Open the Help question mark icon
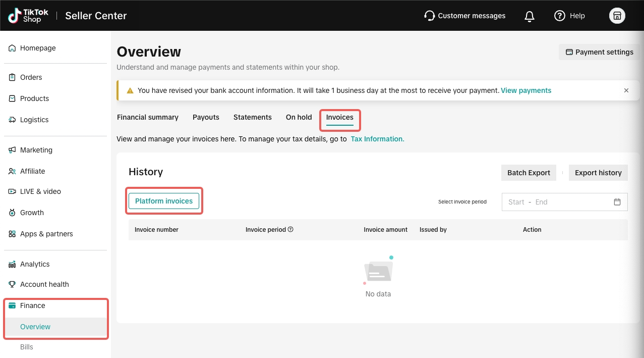The width and height of the screenshot is (644, 358). pos(559,16)
